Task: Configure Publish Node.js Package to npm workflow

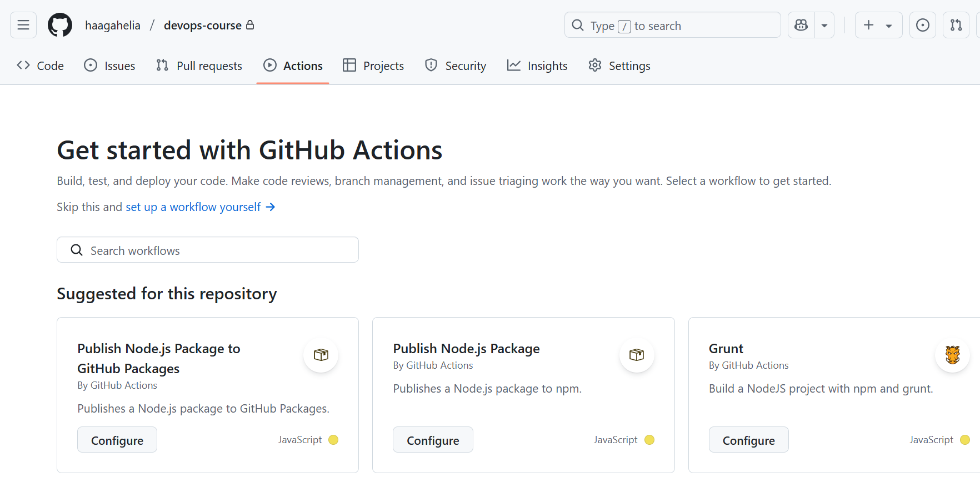Action: coord(433,440)
